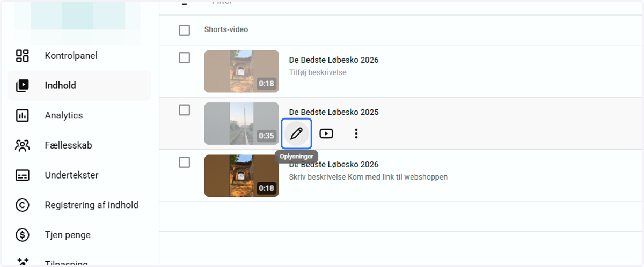Open the Analytics bar chart icon

[23, 115]
